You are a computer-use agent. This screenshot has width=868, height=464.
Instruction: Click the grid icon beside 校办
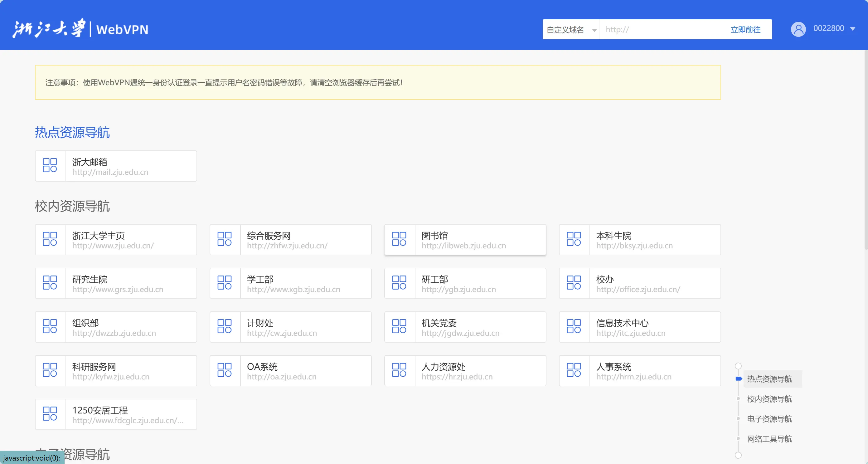[x=574, y=283]
